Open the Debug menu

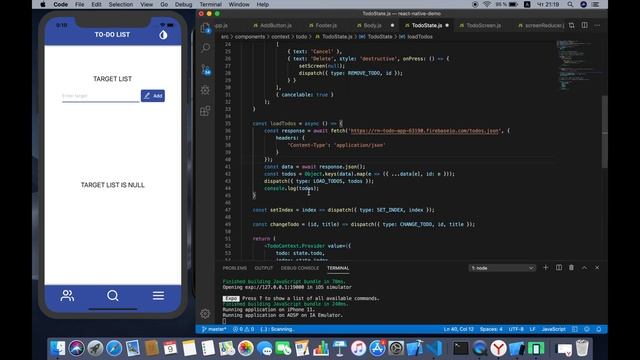[x=183, y=4]
